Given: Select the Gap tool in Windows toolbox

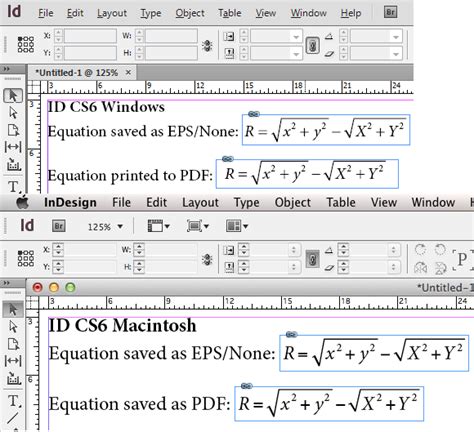Looking at the screenshot, I should [x=13, y=147].
